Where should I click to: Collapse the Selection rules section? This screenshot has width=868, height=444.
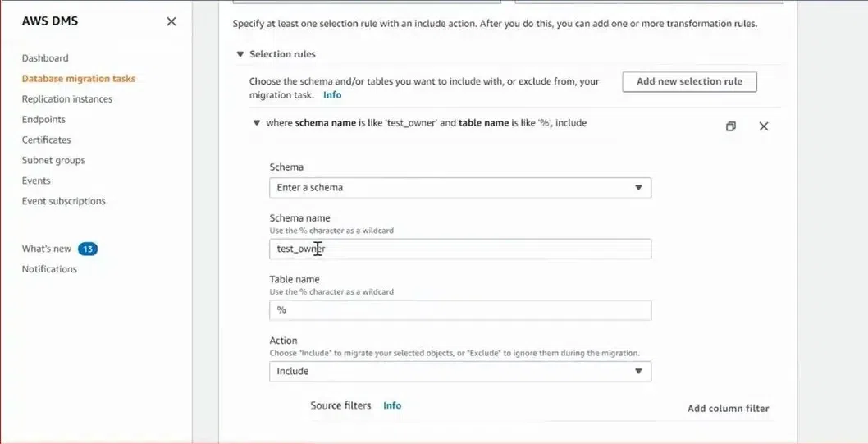coord(240,54)
